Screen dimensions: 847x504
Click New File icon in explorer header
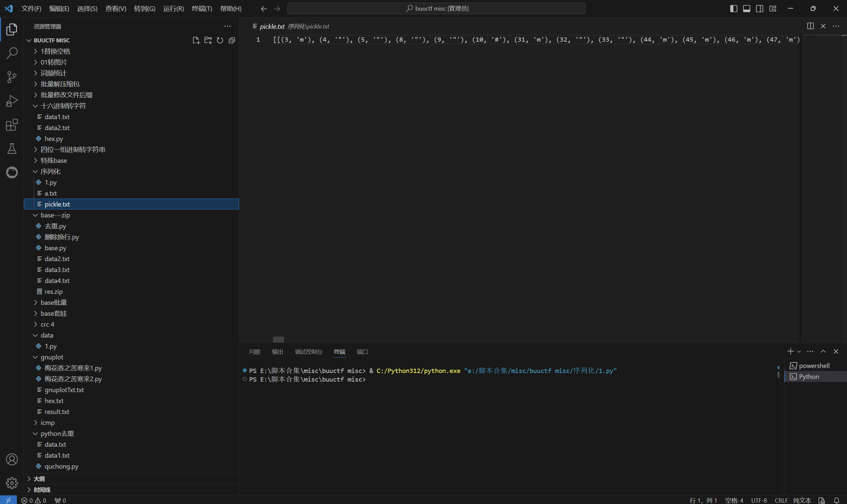(x=196, y=40)
